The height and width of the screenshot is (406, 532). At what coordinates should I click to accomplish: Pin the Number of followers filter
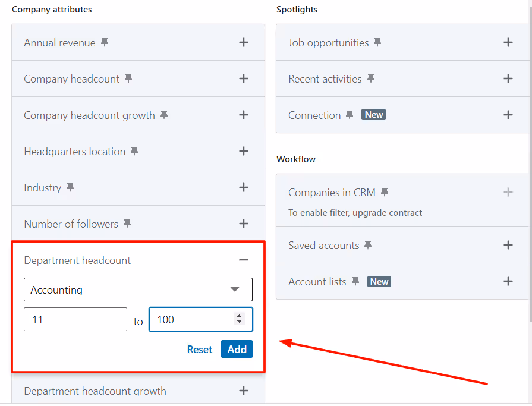pos(127,223)
